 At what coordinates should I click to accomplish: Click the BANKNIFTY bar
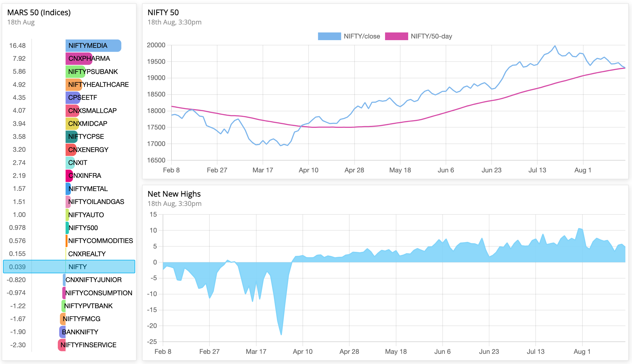[x=62, y=332]
